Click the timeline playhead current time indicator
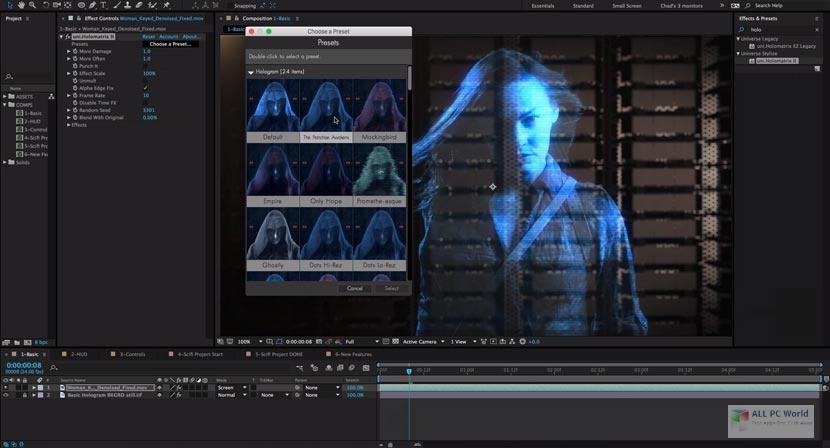 [409, 371]
